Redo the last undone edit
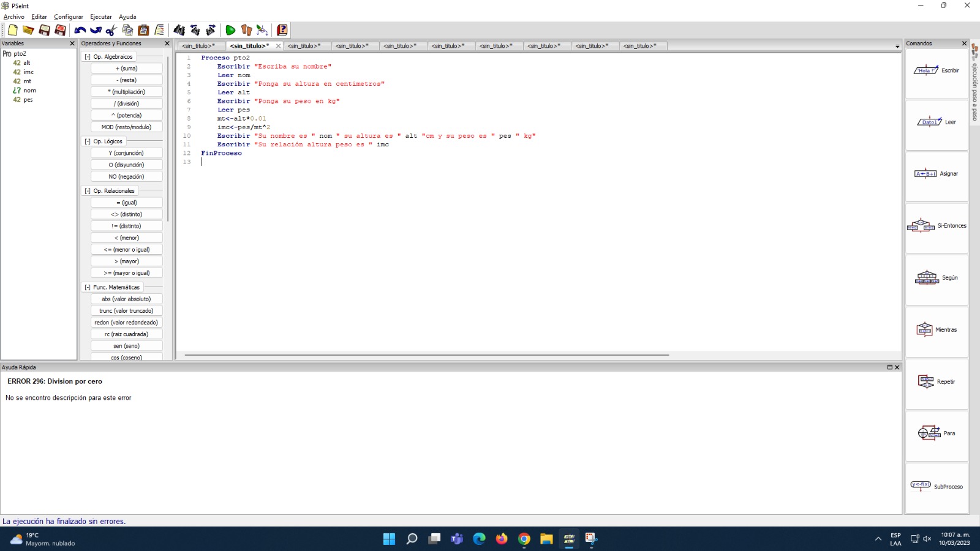The width and height of the screenshot is (980, 551). click(96, 30)
